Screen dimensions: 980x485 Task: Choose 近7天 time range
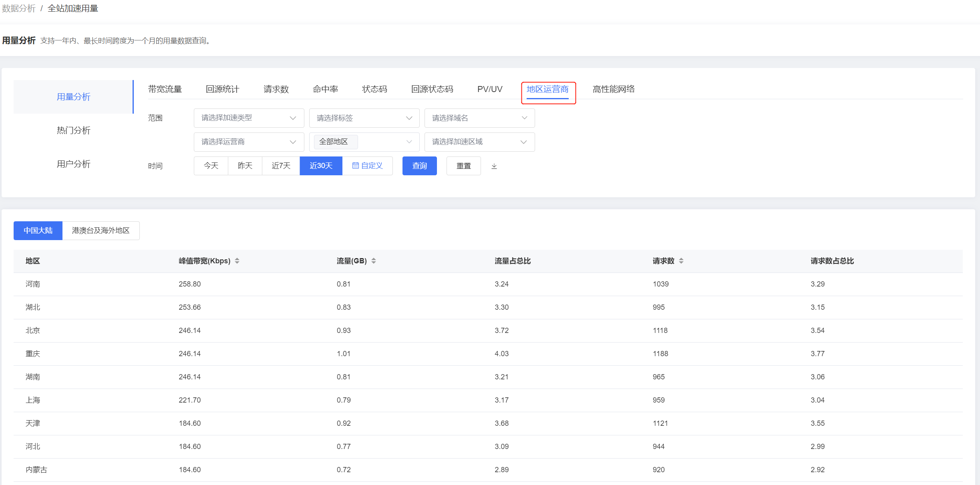coord(281,166)
